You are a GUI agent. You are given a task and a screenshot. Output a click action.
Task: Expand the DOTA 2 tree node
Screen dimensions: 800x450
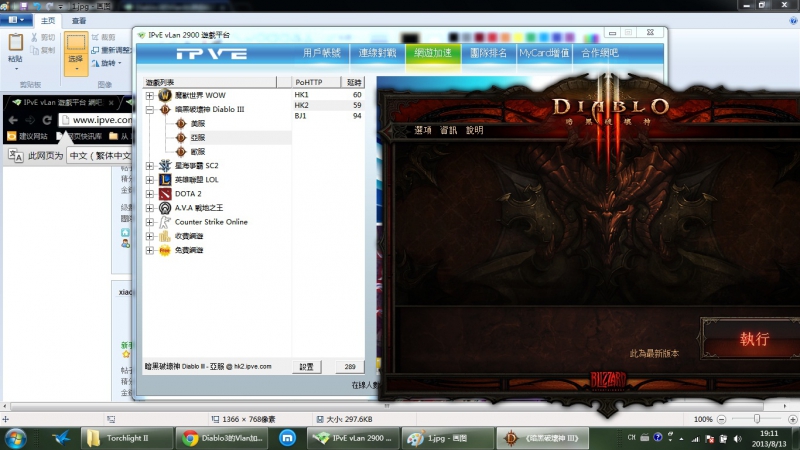pos(150,193)
